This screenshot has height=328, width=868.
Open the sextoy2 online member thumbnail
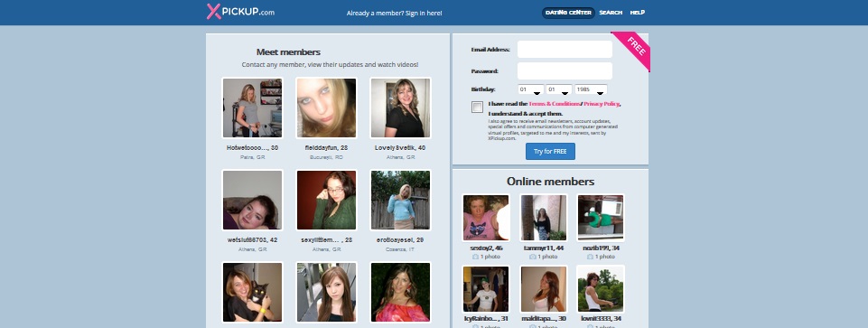[486, 218]
